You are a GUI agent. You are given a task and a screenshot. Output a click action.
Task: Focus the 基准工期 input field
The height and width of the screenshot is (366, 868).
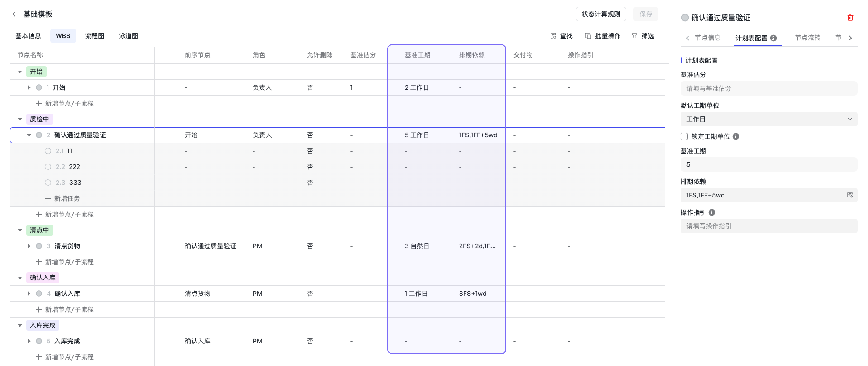769,164
